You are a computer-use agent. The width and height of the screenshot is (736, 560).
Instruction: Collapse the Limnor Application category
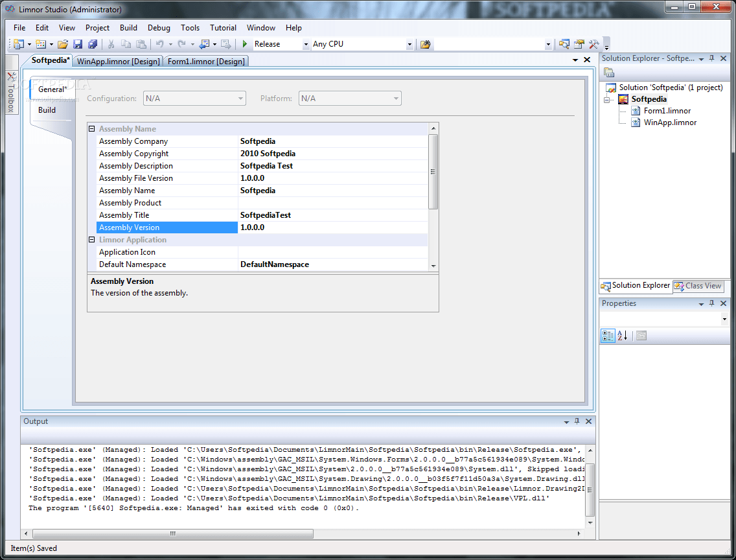[92, 239]
